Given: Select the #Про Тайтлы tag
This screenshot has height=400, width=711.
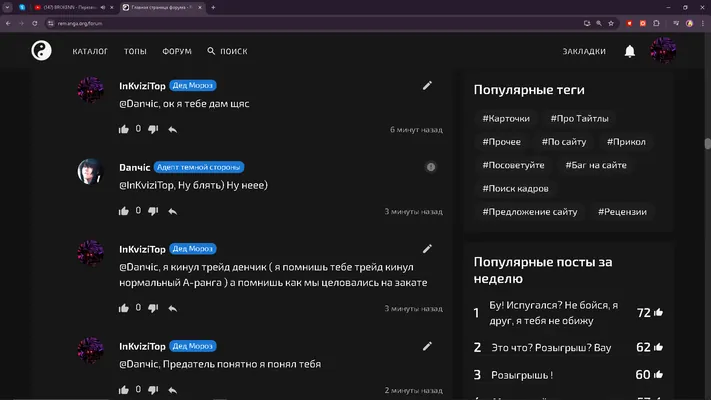Looking at the screenshot, I should click(x=580, y=118).
